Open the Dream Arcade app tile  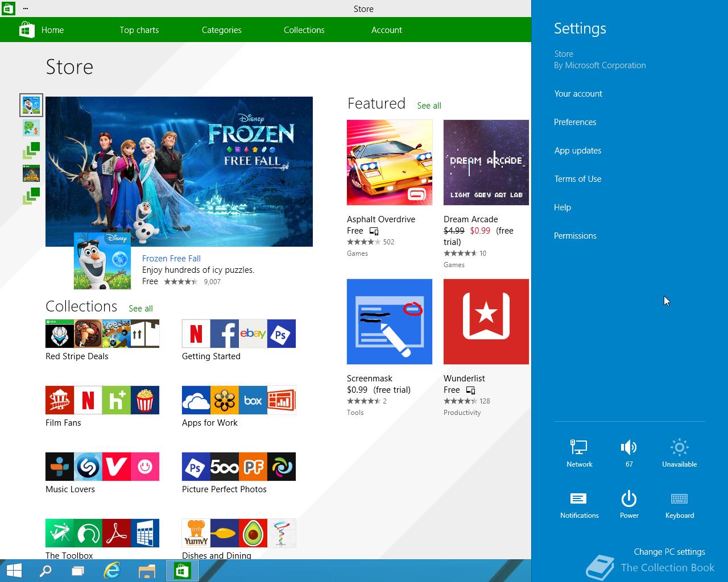[x=486, y=163]
